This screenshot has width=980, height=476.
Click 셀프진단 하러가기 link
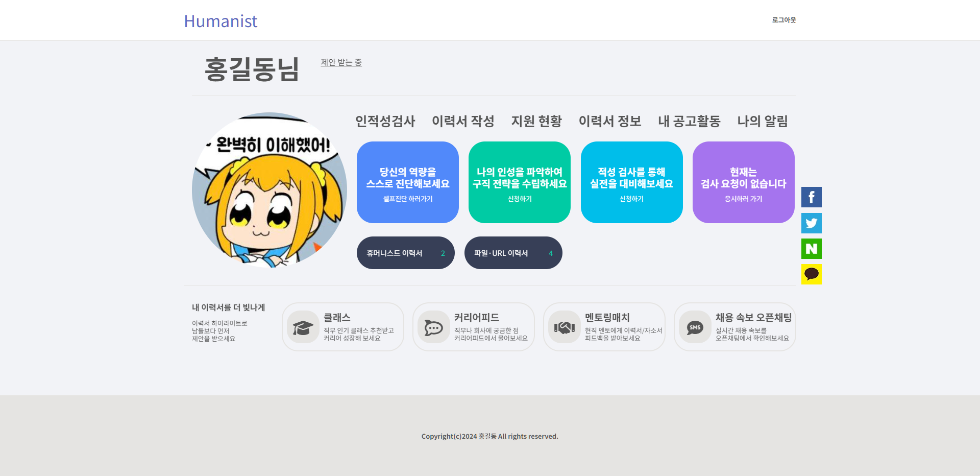(408, 199)
